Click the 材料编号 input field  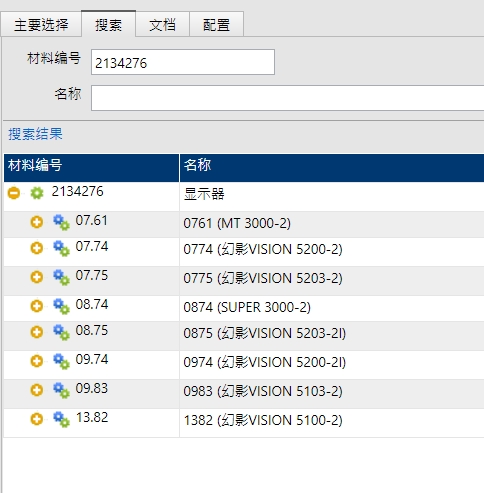[x=183, y=62]
